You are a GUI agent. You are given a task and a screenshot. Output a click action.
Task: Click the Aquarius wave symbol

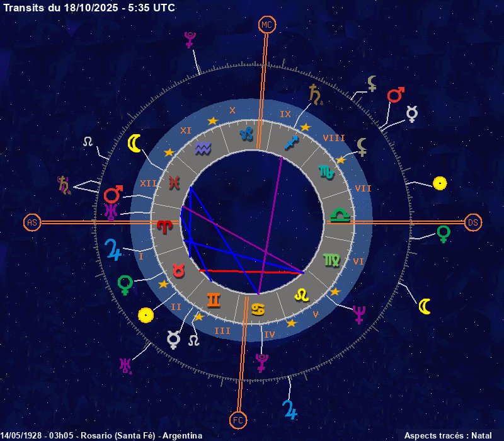point(203,148)
